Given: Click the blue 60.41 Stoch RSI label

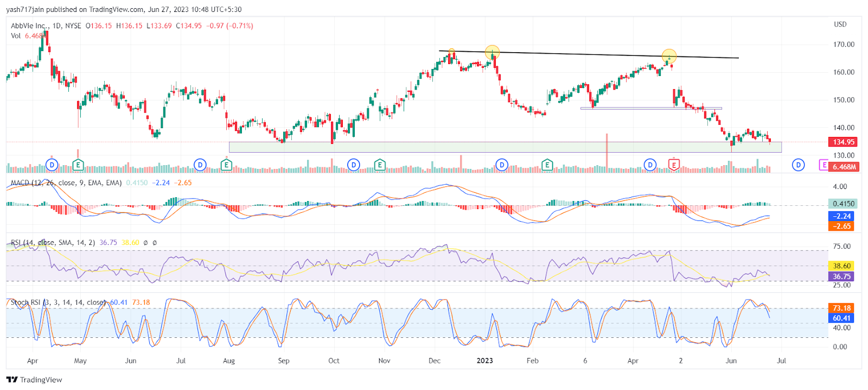Looking at the screenshot, I should (842, 318).
